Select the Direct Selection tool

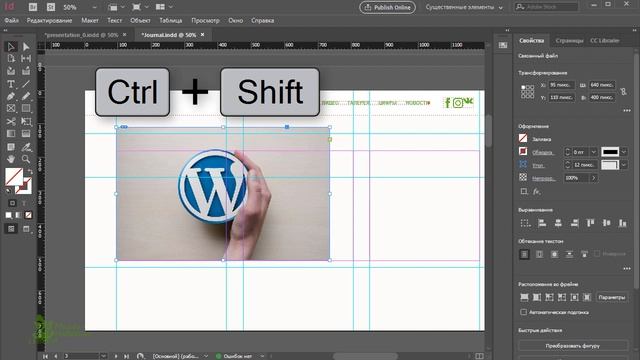(26, 47)
